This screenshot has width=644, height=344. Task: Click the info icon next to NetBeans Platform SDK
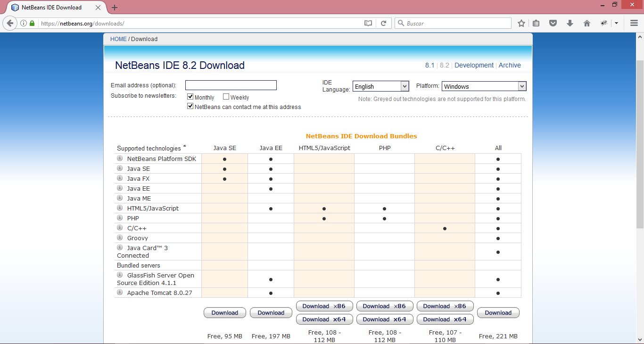[119, 158]
